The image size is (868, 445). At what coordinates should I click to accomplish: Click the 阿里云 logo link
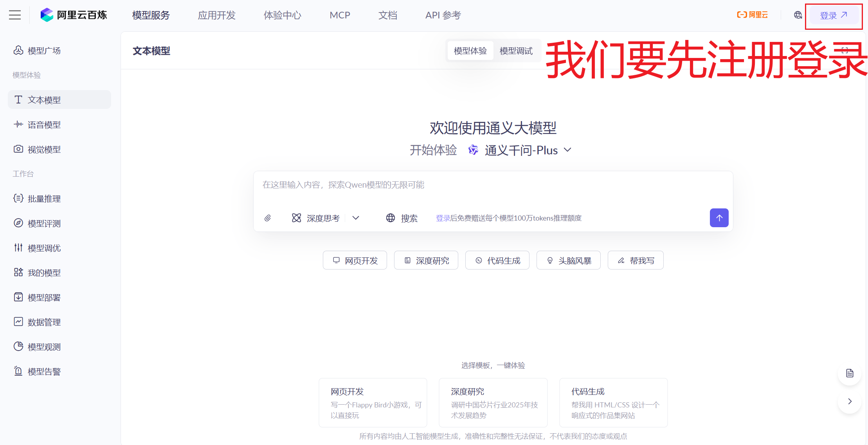coord(752,15)
